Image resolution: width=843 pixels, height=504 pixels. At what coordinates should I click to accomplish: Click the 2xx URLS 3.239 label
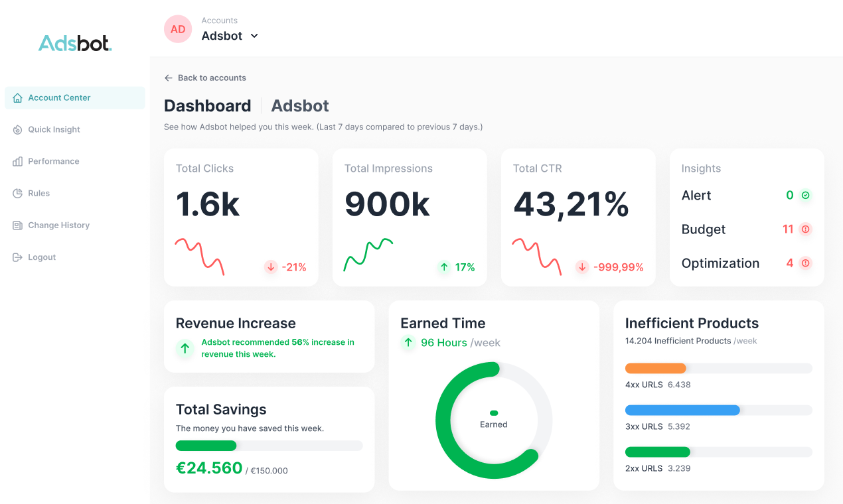[x=658, y=468]
